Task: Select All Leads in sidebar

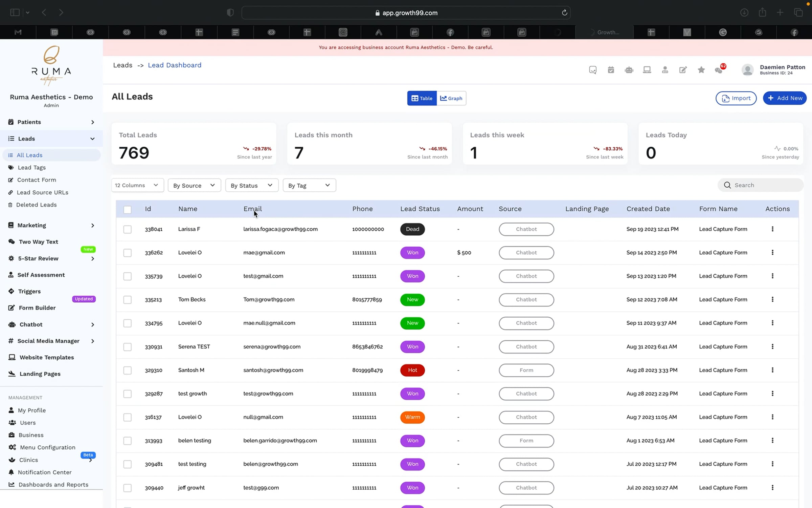Action: click(51, 155)
